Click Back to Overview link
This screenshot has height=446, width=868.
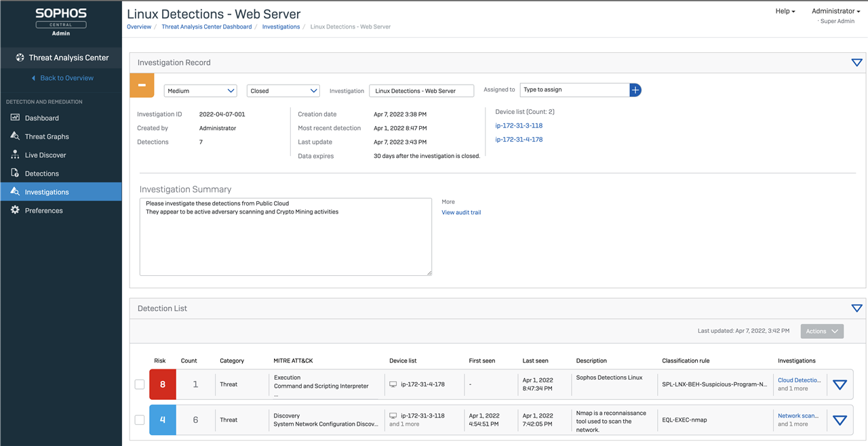(66, 78)
